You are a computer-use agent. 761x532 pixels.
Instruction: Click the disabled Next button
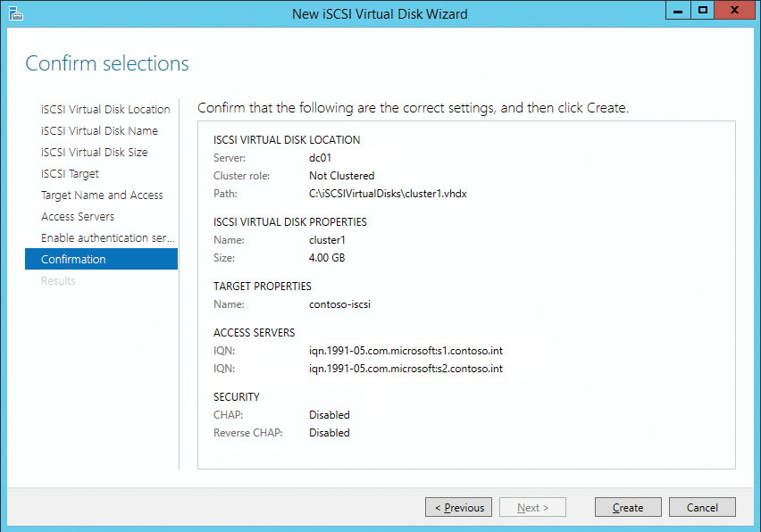pyautogui.click(x=532, y=506)
